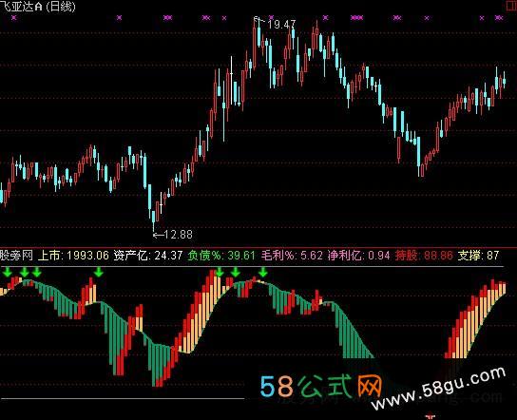Click the 19.47 high price label
Screen dimensions: 517x420
(281, 25)
